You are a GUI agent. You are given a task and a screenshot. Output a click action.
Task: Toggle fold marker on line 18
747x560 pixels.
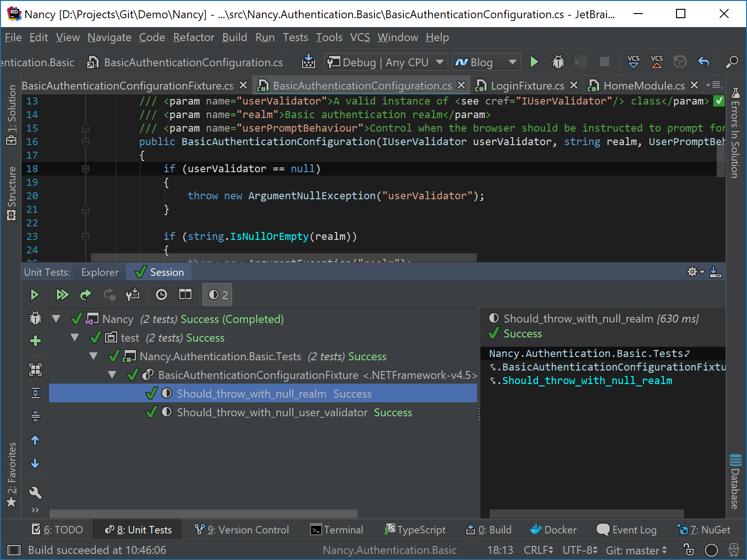[x=85, y=168]
